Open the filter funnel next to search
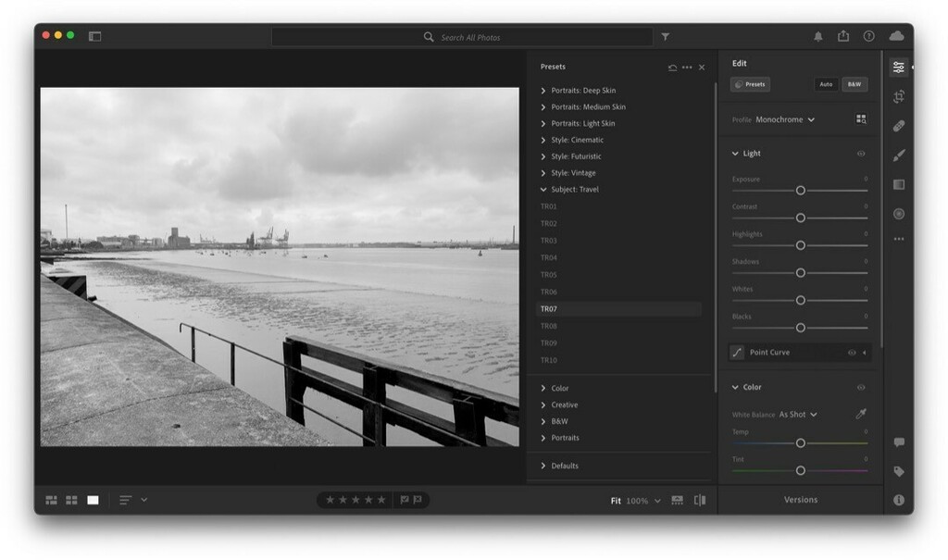This screenshot has height=560, width=948. (x=665, y=37)
